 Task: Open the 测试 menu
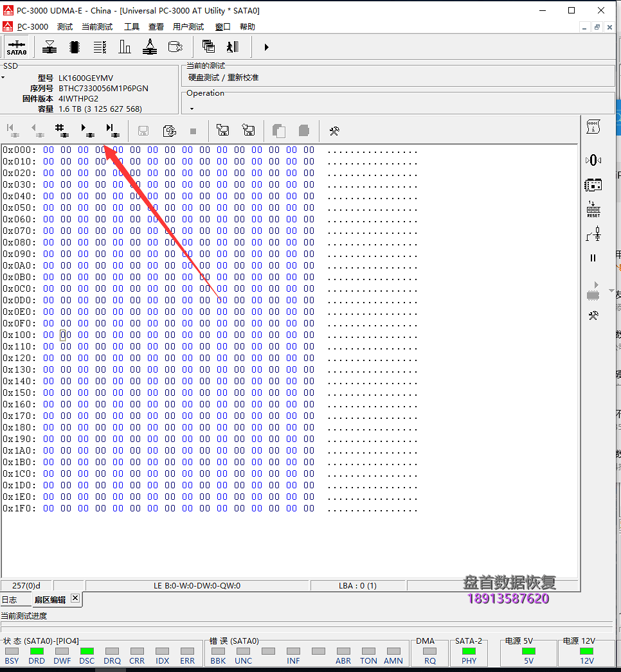tap(65, 26)
